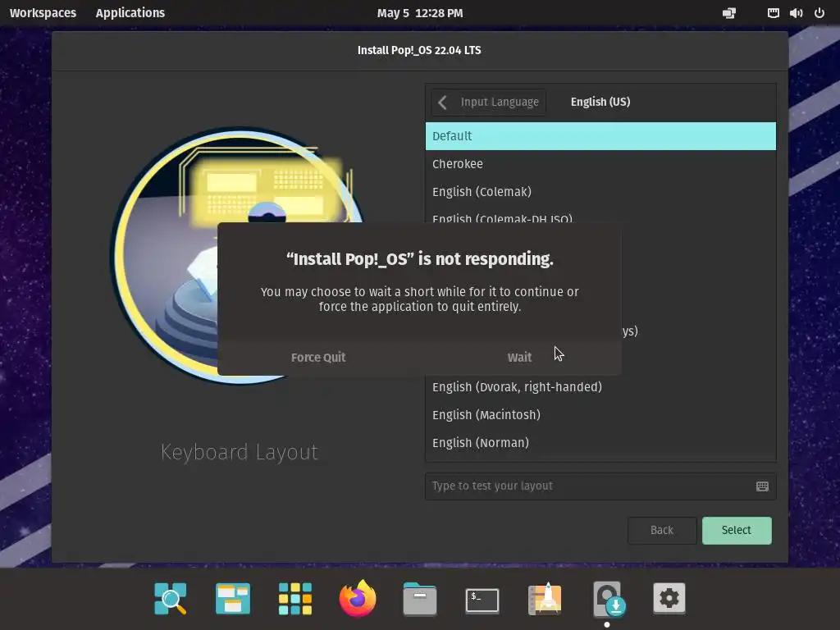
Task: Open the Pop!_Shop rocket icon in the dock
Action: (x=545, y=598)
